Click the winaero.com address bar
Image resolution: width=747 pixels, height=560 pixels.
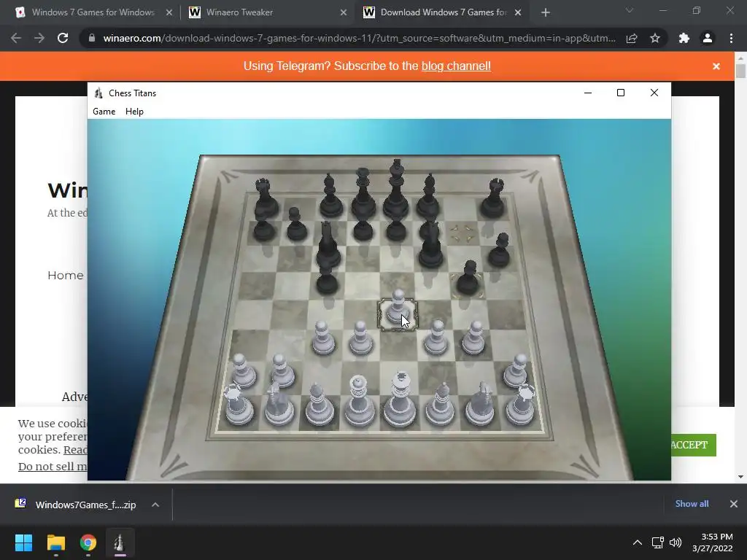(359, 38)
